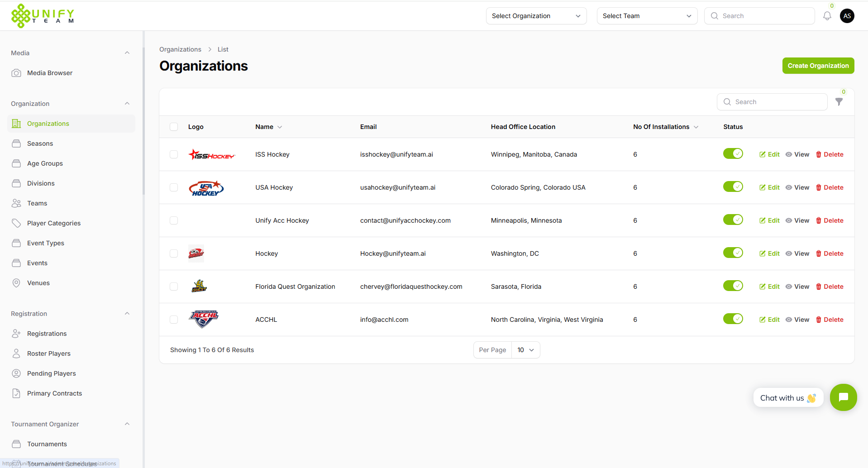Focus the top bar Search field
This screenshot has width=868, height=468.
point(759,16)
